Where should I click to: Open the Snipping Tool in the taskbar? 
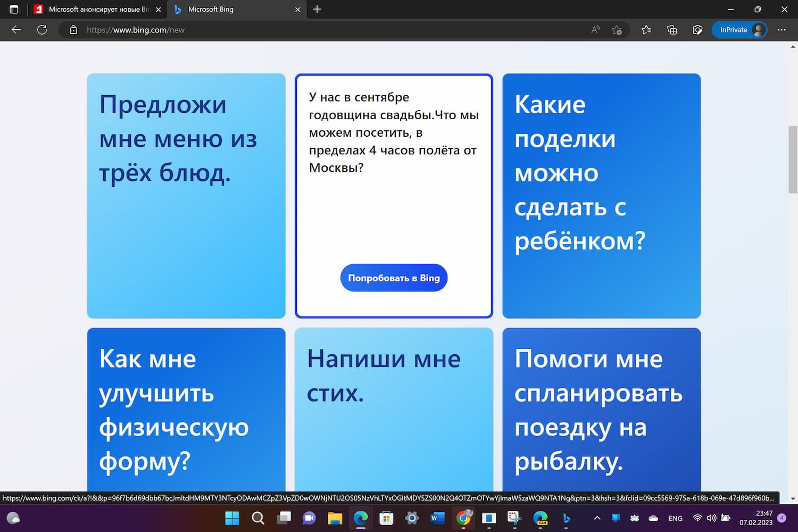click(514, 518)
